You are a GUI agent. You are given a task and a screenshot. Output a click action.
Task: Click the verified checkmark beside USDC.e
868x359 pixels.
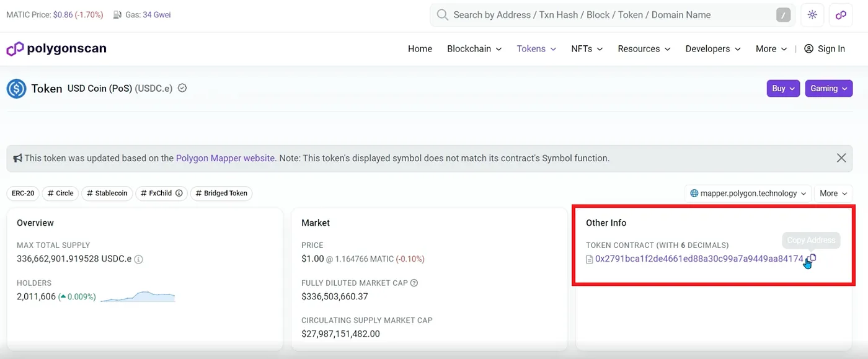pos(182,89)
